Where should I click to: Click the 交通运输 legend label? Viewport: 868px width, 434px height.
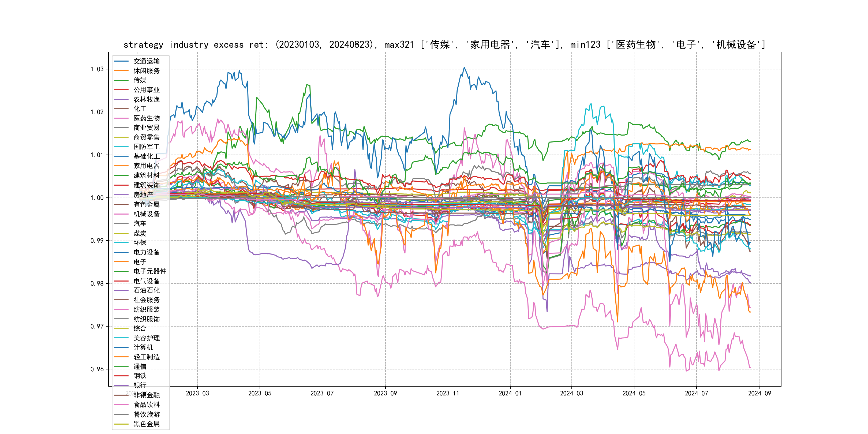pos(146,61)
